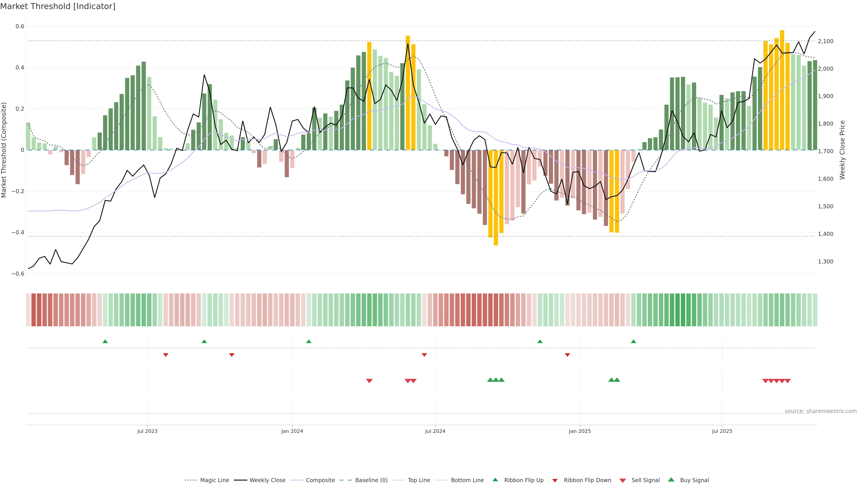Click the Jul 2024 x-axis label
Image resolution: width=868 pixels, height=488 pixels.
tap(435, 431)
